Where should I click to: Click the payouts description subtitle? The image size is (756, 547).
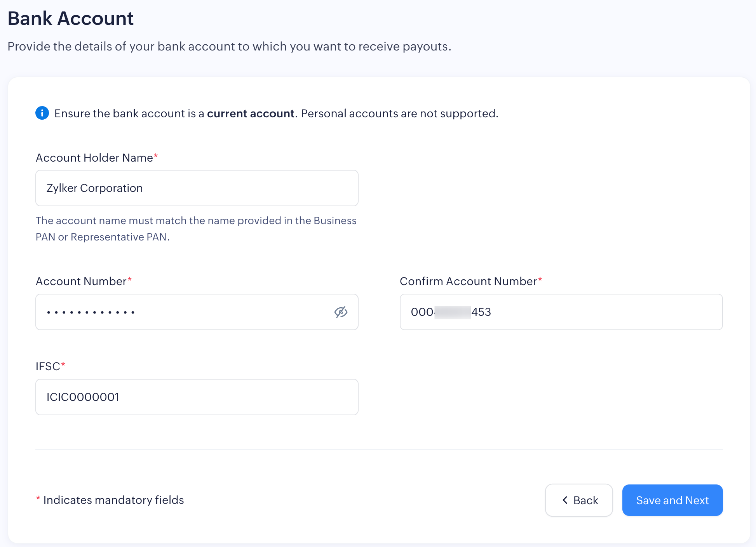click(x=229, y=47)
